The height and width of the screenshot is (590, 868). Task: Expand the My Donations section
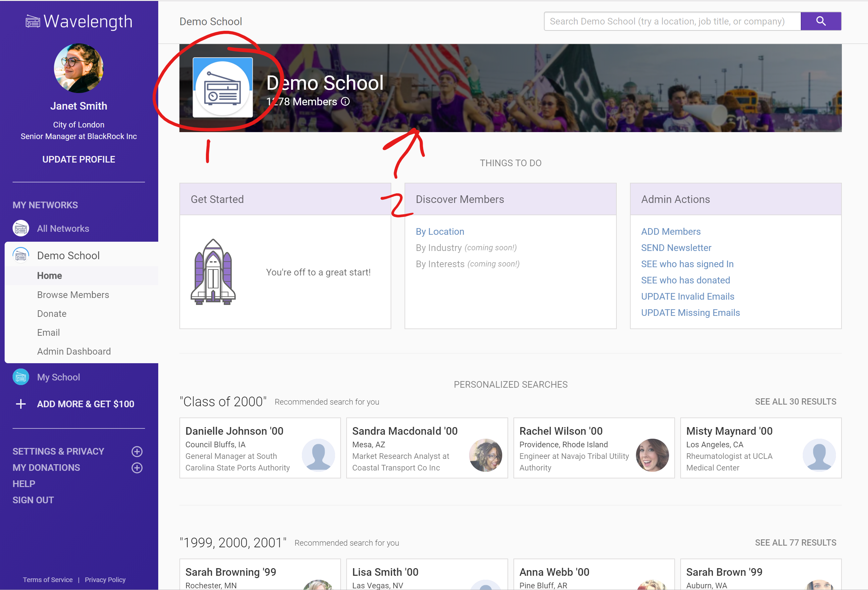(137, 468)
